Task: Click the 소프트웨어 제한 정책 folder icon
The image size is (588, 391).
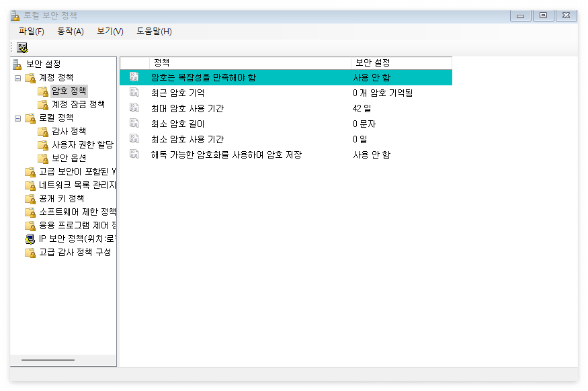Action: [30, 212]
